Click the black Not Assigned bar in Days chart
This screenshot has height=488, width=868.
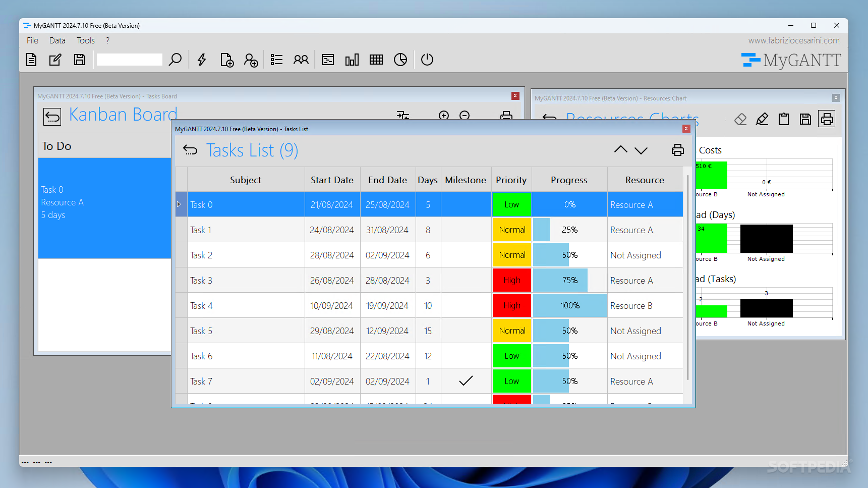point(766,239)
